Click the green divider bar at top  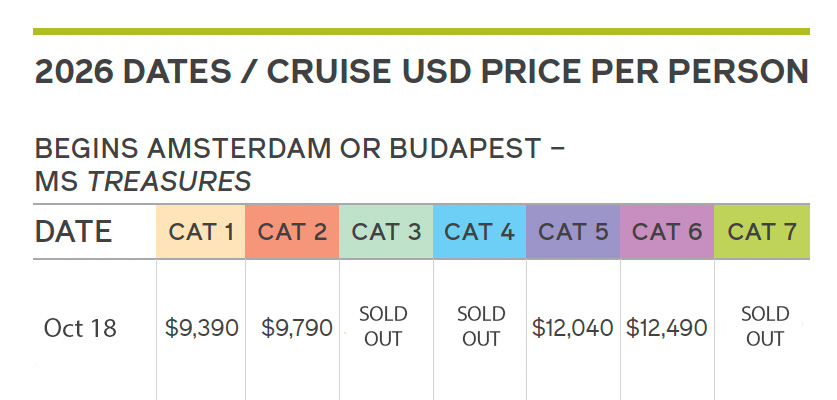click(421, 31)
